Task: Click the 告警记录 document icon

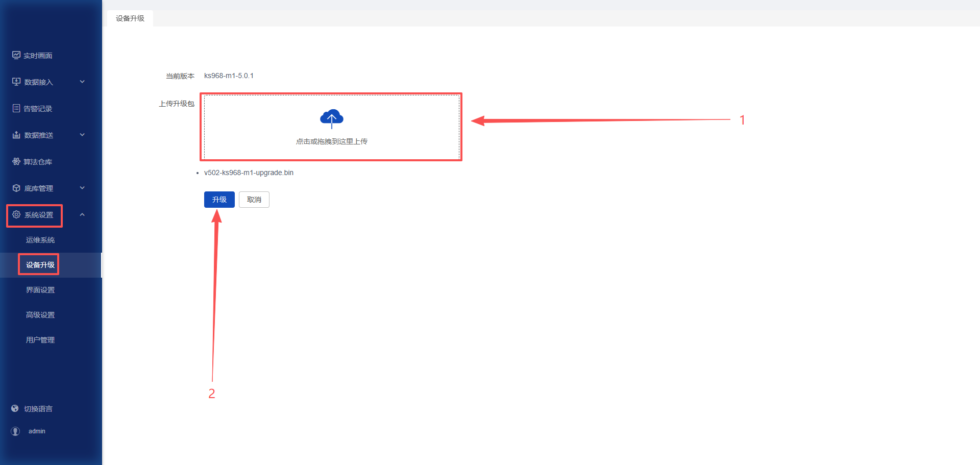Action: click(x=16, y=108)
